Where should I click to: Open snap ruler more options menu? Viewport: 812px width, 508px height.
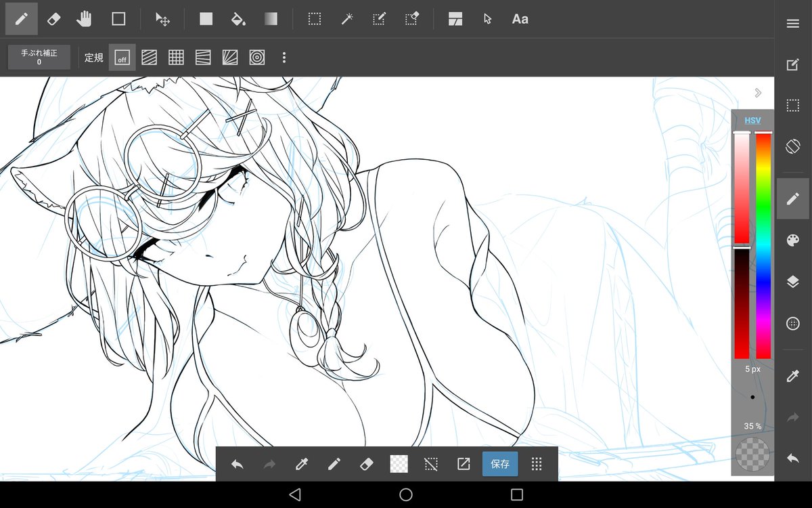284,58
